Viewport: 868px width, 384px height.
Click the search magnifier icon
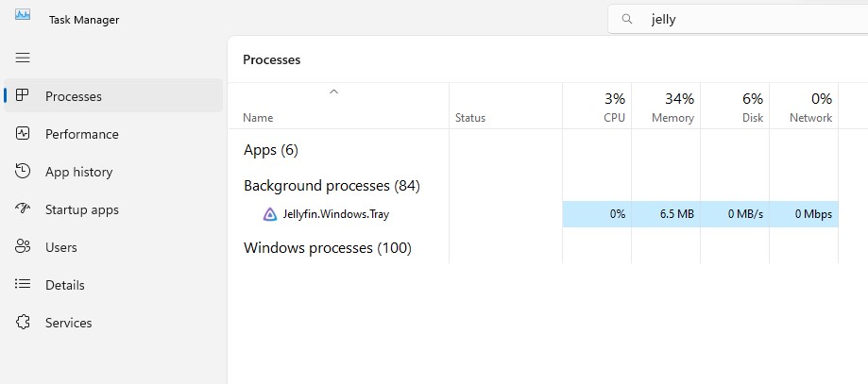[x=625, y=19]
